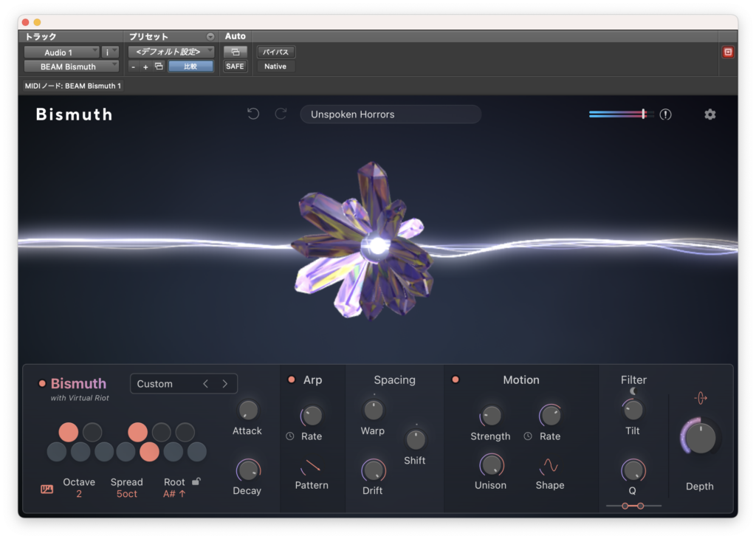Click the Warp knob
This screenshot has height=539, width=756.
(x=373, y=410)
